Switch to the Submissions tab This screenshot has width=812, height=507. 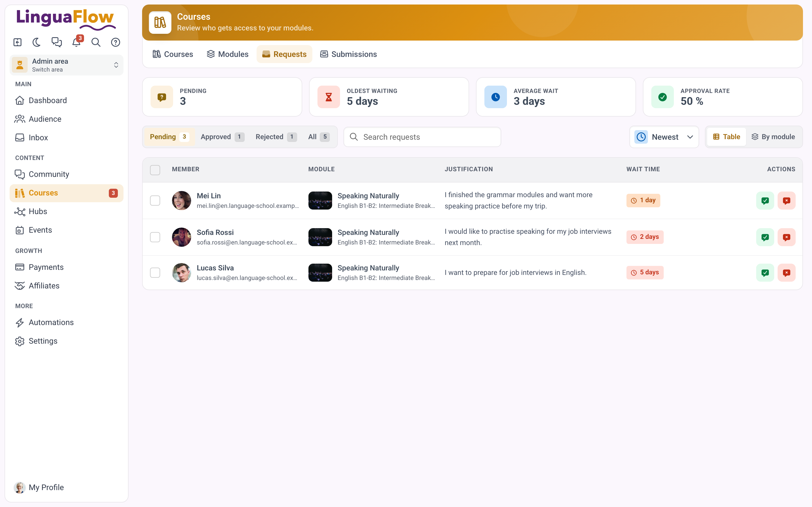pyautogui.click(x=348, y=54)
